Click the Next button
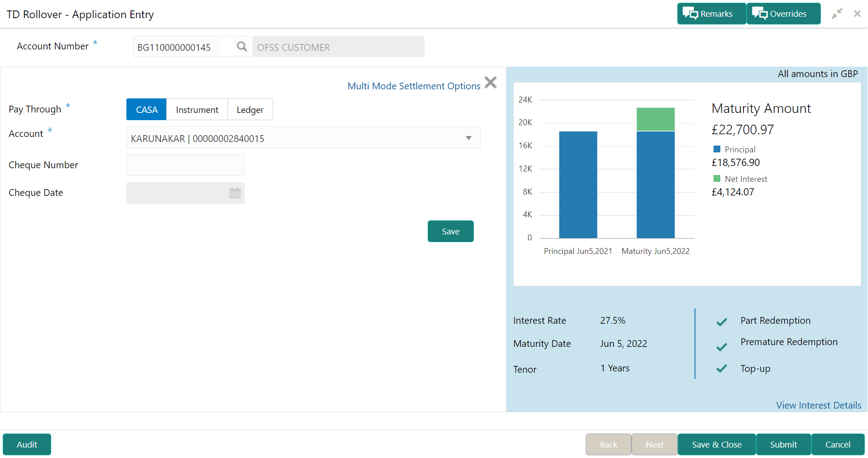 655,444
